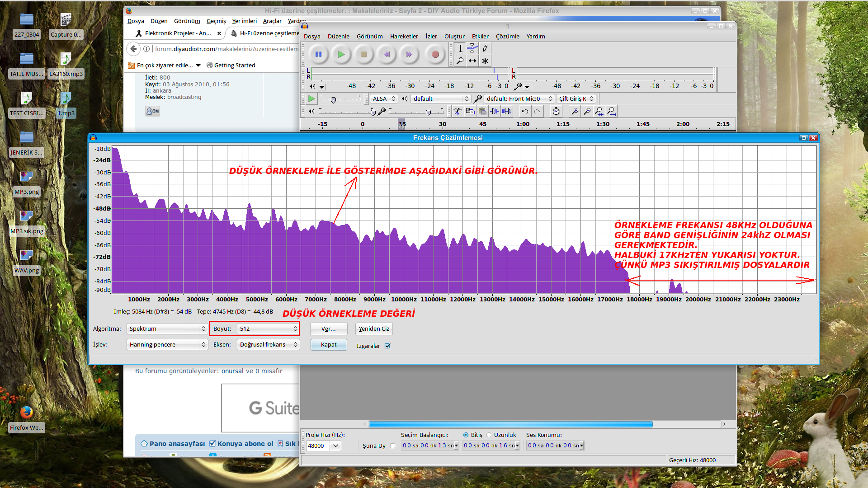
Task: Click the Zoom In magnifier icon
Action: coord(575,111)
